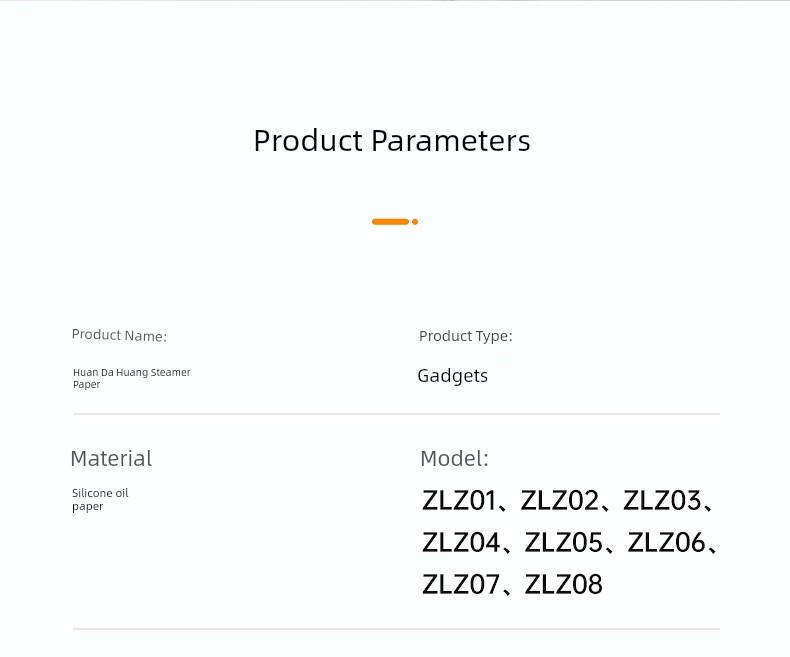Click model number ZLZ04
790x657 pixels.
[x=461, y=543]
